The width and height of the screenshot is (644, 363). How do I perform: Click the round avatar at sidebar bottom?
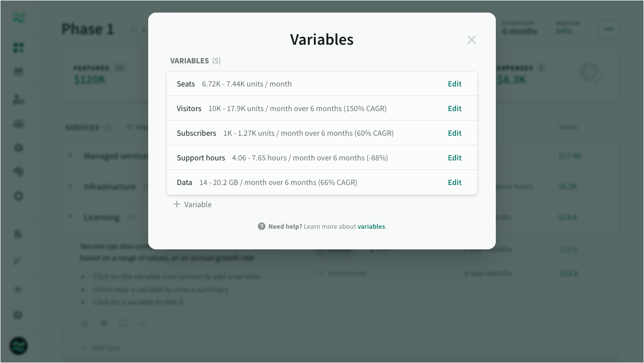tap(19, 346)
